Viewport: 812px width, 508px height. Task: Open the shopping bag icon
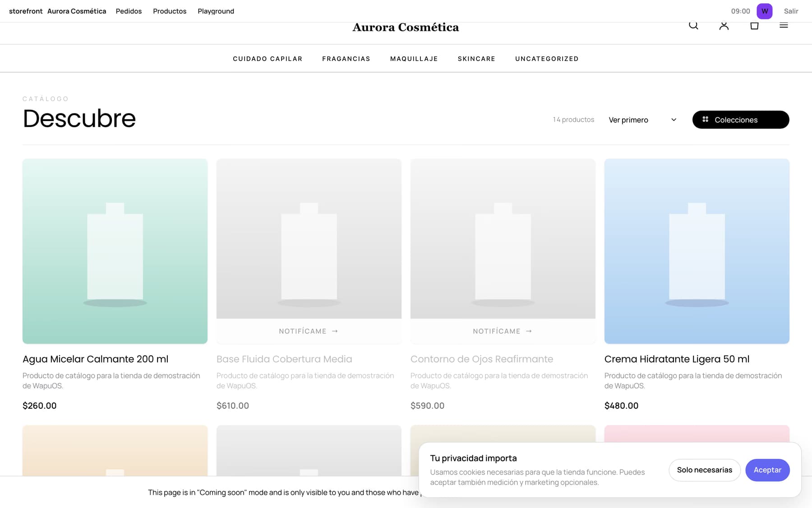tap(754, 26)
